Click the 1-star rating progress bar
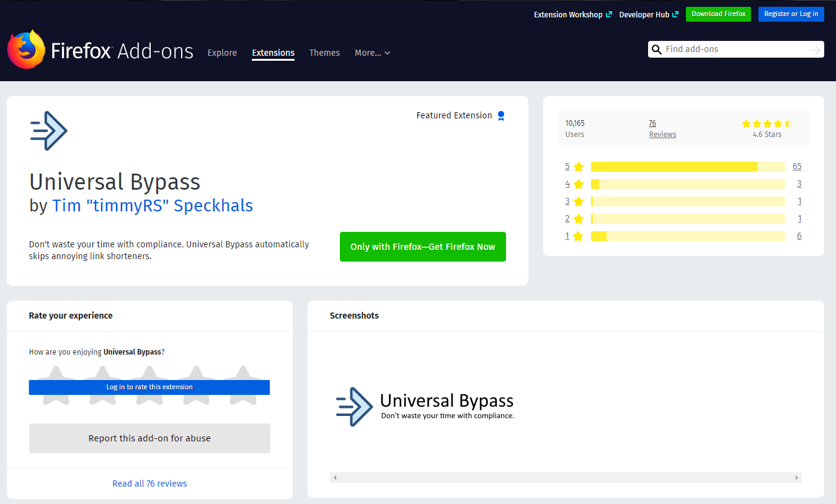836x504 pixels. 688,236
